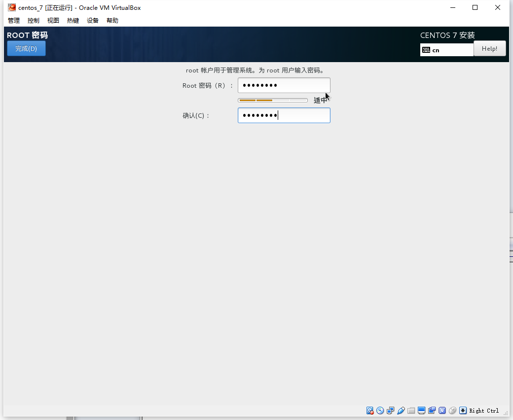
Task: Click the USB devices status icon
Action: pyautogui.click(x=401, y=411)
